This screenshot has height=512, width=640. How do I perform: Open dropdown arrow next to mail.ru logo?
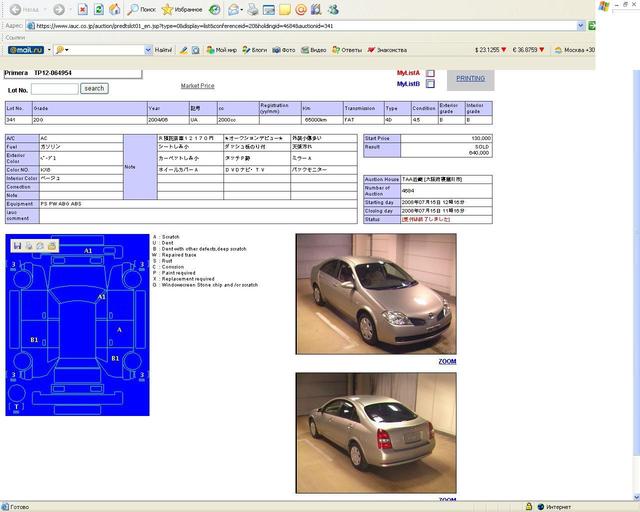(49, 50)
